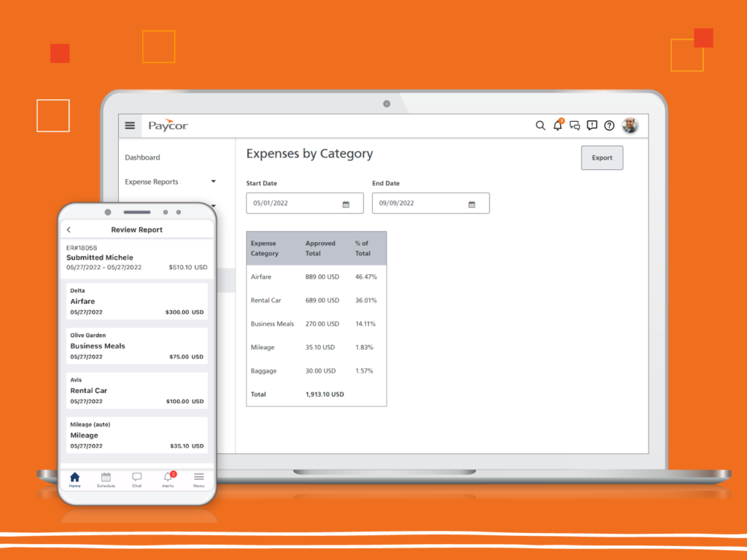Go back using phone's back chevron
Screen dimensions: 747x560
click(x=69, y=230)
